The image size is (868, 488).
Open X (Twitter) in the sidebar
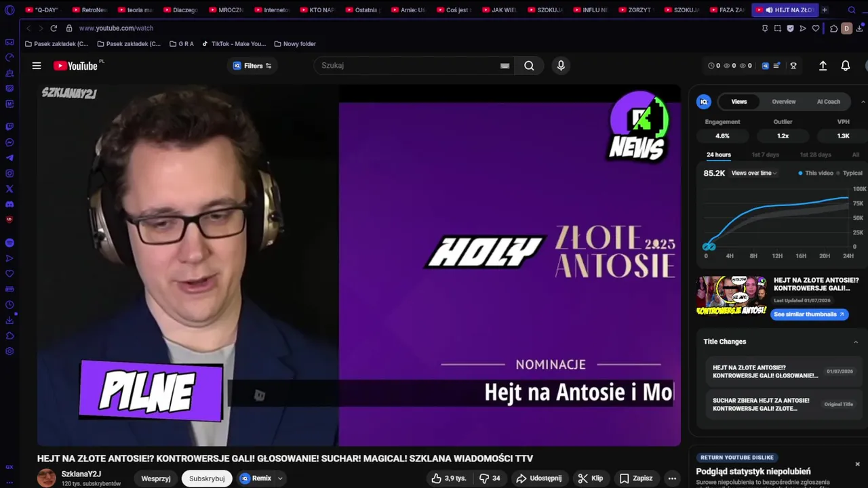tap(9, 189)
